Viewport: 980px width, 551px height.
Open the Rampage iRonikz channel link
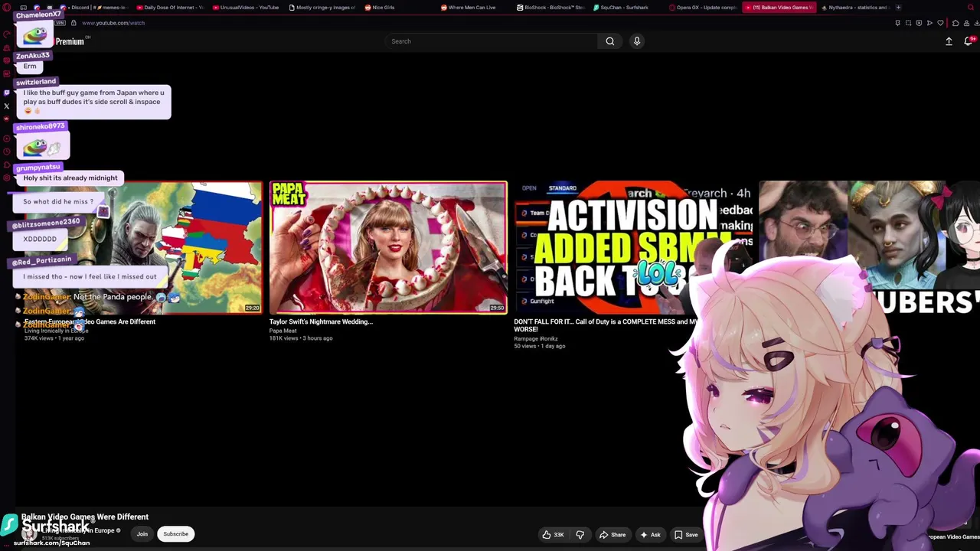click(x=536, y=338)
